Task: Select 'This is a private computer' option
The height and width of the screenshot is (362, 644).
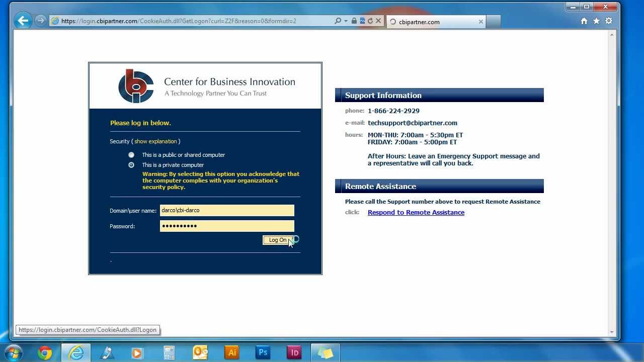Action: point(131,165)
